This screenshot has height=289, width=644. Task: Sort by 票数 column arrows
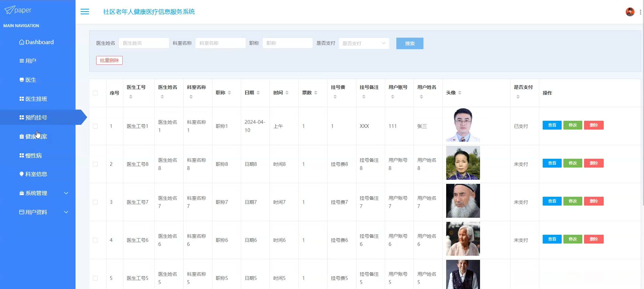point(316,93)
